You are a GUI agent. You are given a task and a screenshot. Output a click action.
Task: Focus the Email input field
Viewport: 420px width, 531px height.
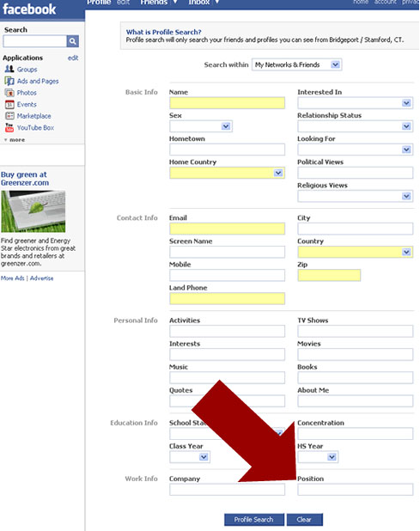coord(227,229)
